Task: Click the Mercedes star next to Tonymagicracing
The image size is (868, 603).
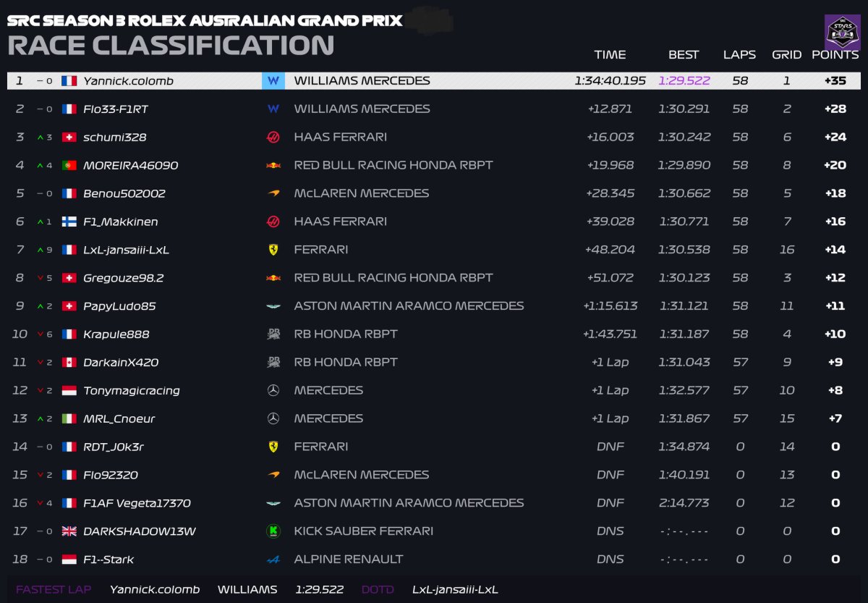Action: (273, 391)
